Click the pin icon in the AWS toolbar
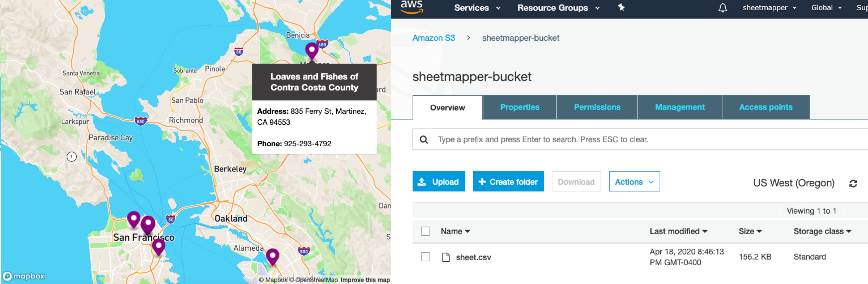The width and height of the screenshot is (868, 284). click(621, 7)
